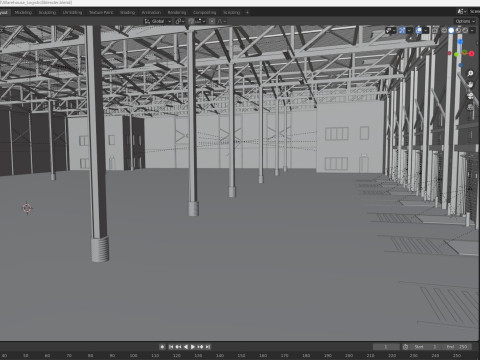Open the Compositing workspace tab
Image resolution: width=480 pixels, height=360 pixels.
point(204,12)
